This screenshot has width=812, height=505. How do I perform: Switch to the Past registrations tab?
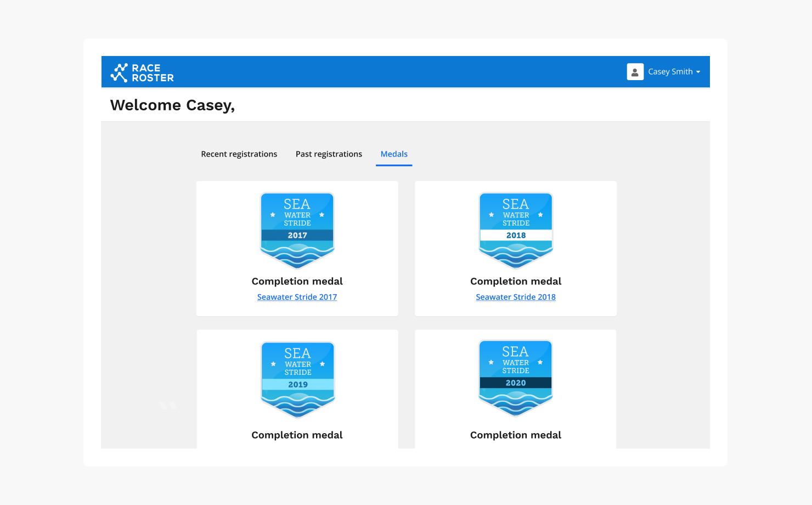pyautogui.click(x=329, y=154)
